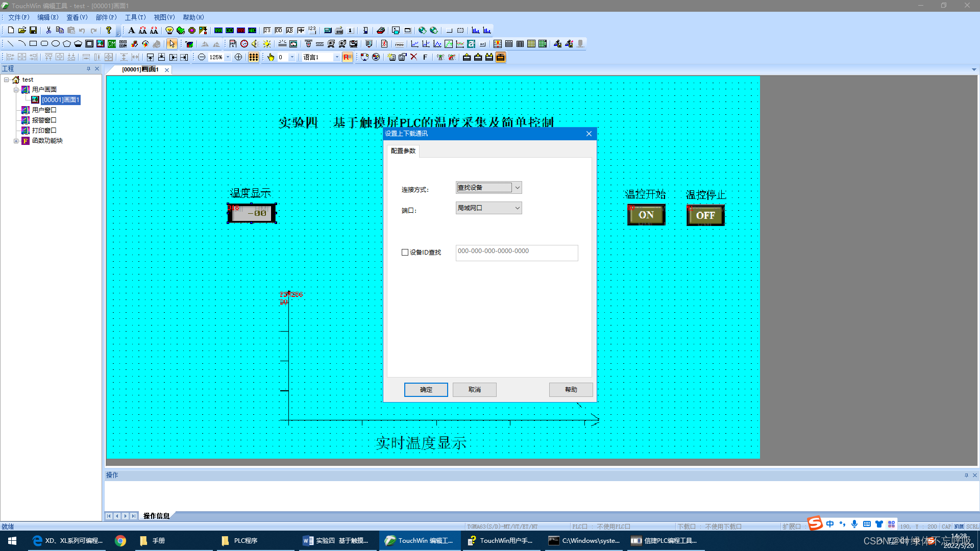Image resolution: width=980 pixels, height=551 pixels.
Task: Click the device ID input field
Action: click(517, 253)
